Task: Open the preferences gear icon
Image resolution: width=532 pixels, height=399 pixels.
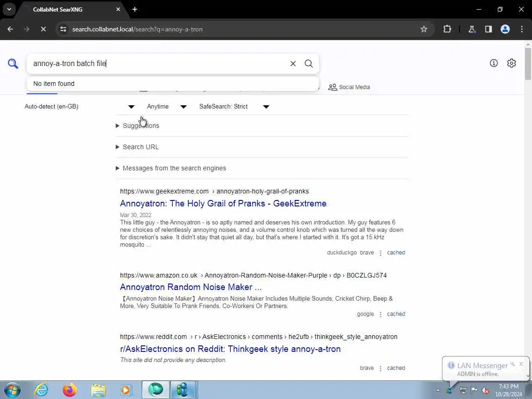Action: pos(512,63)
